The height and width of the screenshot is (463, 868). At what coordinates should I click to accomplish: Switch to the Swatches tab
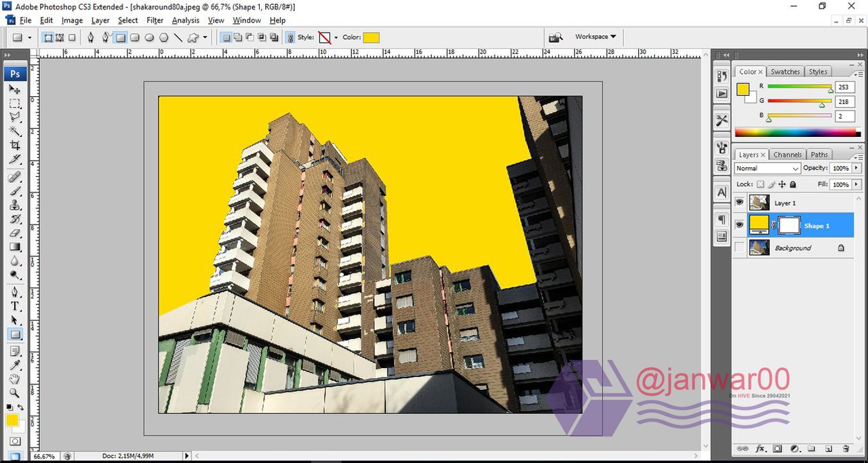click(x=785, y=71)
